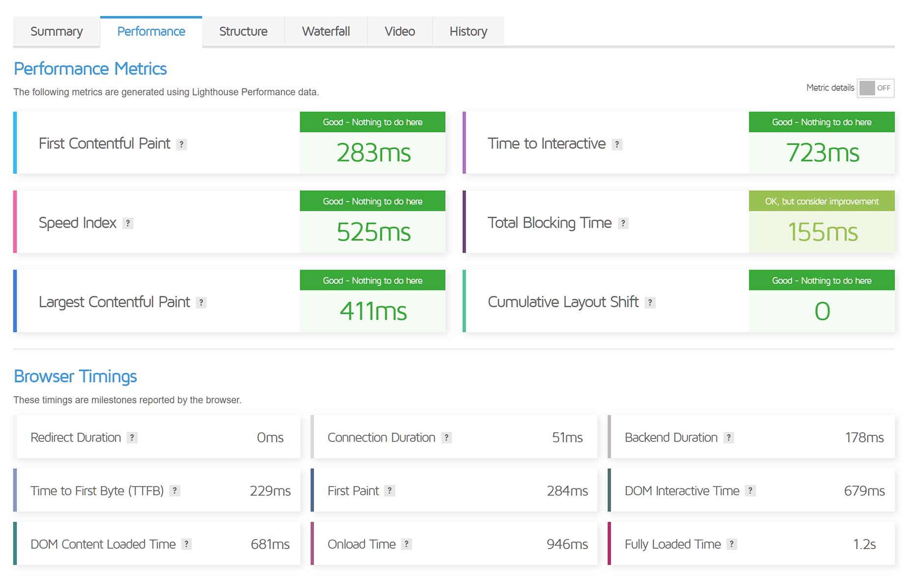
Task: Click the 'Metric details' label text
Action: [x=830, y=88]
